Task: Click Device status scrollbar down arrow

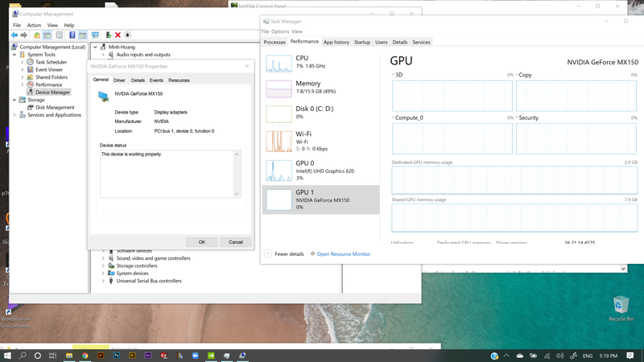Action: [237, 194]
